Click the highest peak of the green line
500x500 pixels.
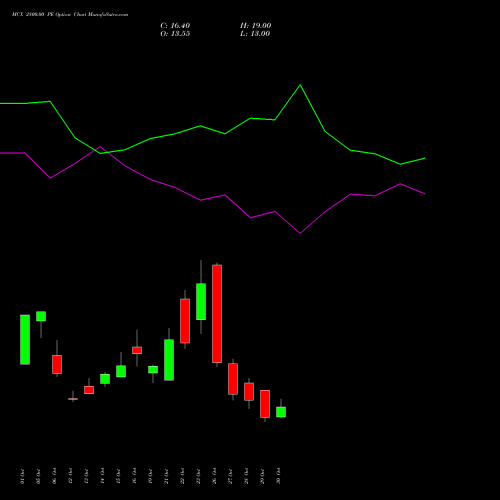pos(300,85)
